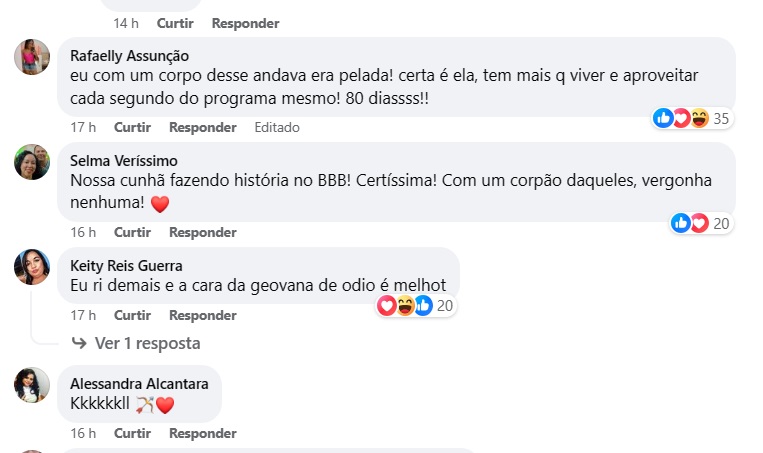Click Responder under Alessandra's comment
The width and height of the screenshot is (763, 453).
(202, 434)
